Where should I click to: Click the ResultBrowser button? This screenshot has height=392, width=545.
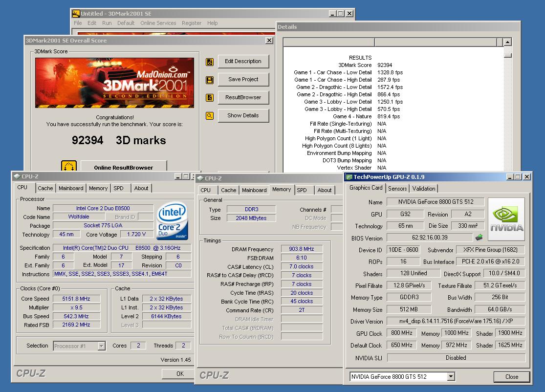coord(243,97)
